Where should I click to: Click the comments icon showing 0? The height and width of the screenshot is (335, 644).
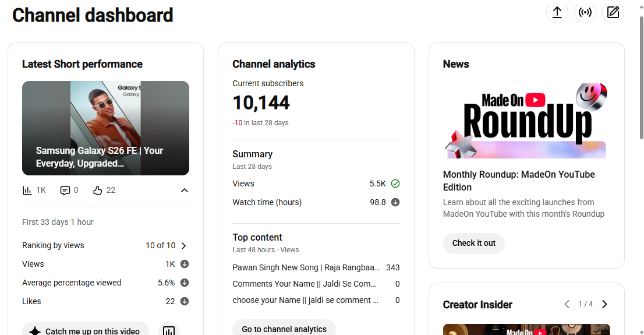pos(65,191)
